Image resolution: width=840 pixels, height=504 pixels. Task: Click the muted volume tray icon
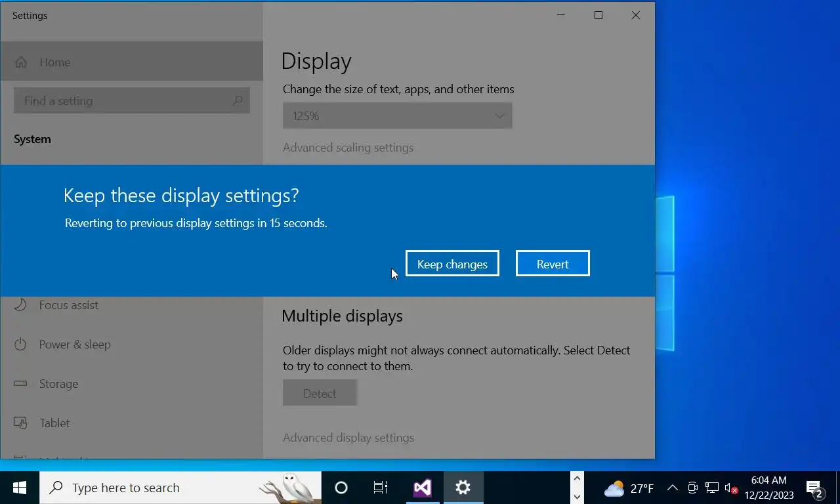point(731,488)
